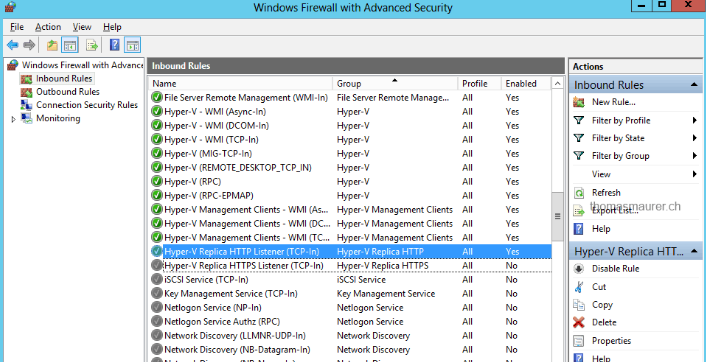Screen dimensions: 706x362
Task: Click the blue Help toolbar icon
Action: click(x=115, y=45)
